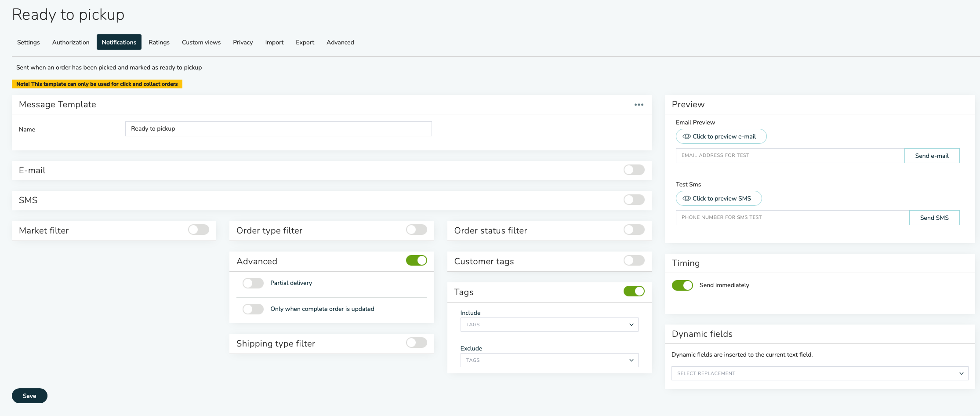
Task: Open the Exclude tags dropdown
Action: 549,361
